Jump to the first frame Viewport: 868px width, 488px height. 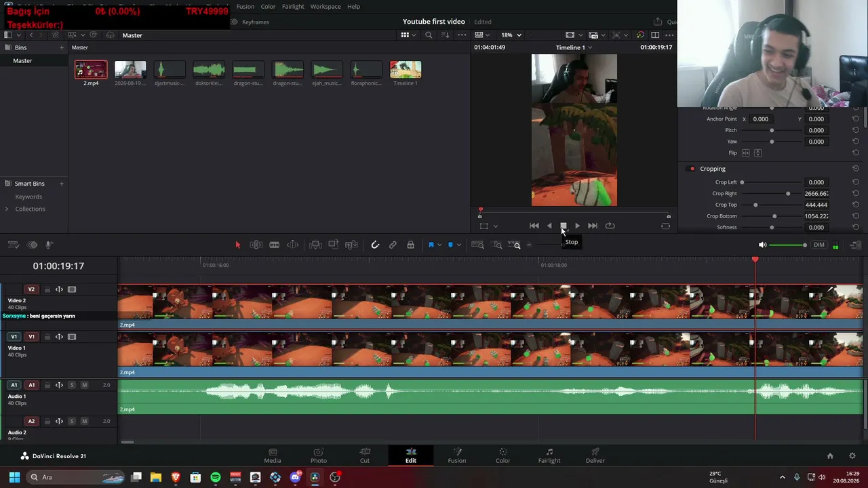click(x=534, y=226)
